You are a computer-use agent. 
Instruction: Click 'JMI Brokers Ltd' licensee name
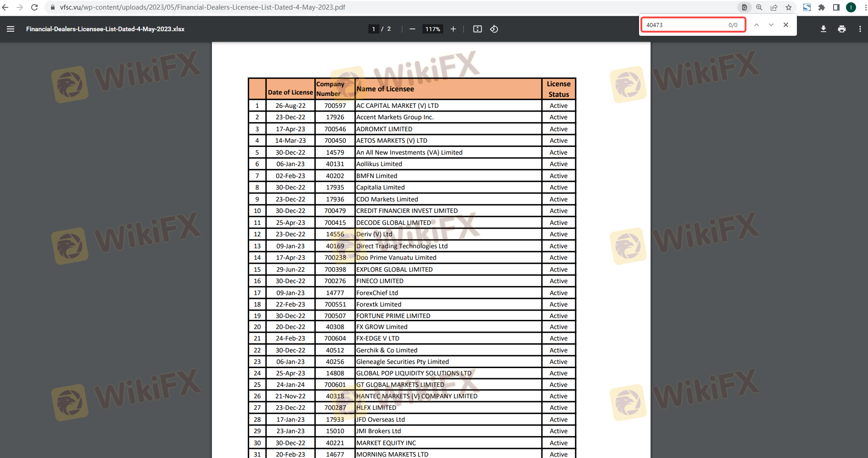(x=378, y=431)
